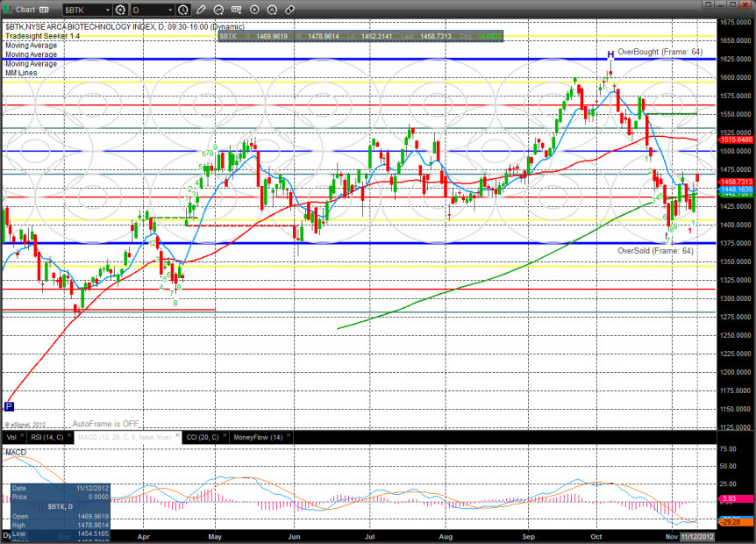This screenshot has width=756, height=544.
Task: Expand the D interval dropdown arrow
Action: (x=170, y=10)
